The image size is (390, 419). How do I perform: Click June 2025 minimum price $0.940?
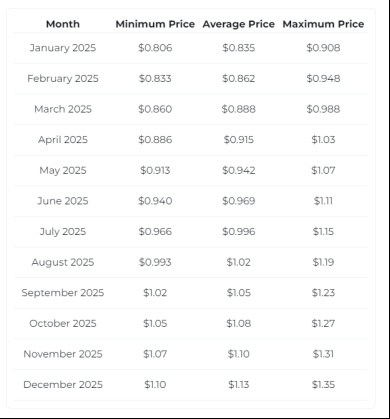click(155, 201)
